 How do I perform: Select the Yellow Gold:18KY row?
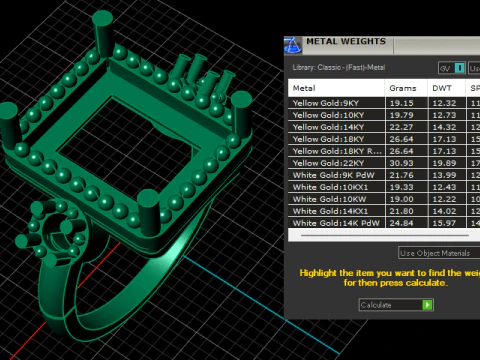click(x=384, y=139)
